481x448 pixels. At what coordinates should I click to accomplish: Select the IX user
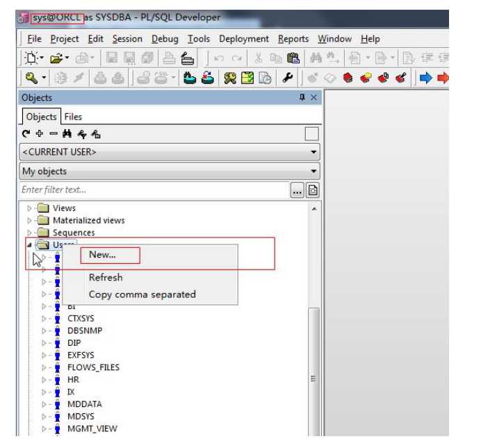(x=71, y=392)
